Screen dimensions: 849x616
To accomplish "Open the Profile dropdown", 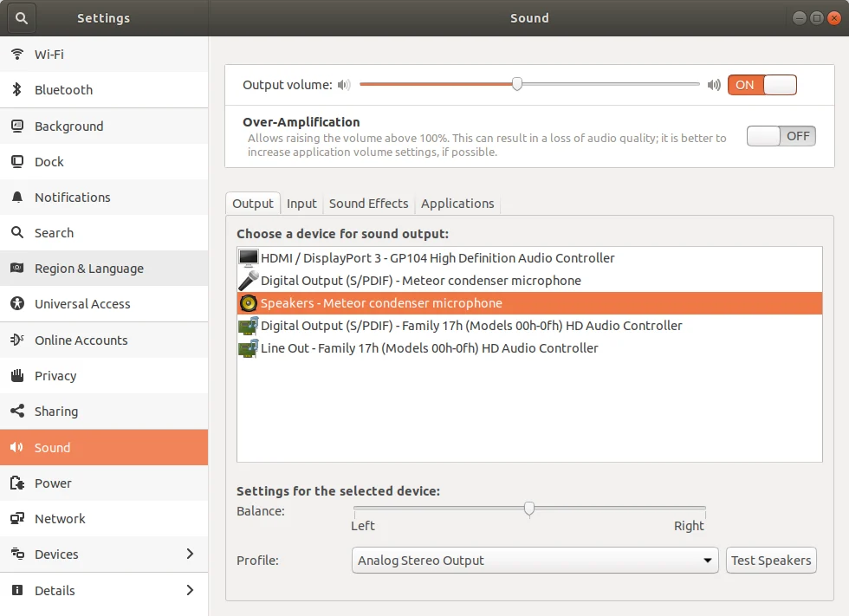I will point(535,560).
